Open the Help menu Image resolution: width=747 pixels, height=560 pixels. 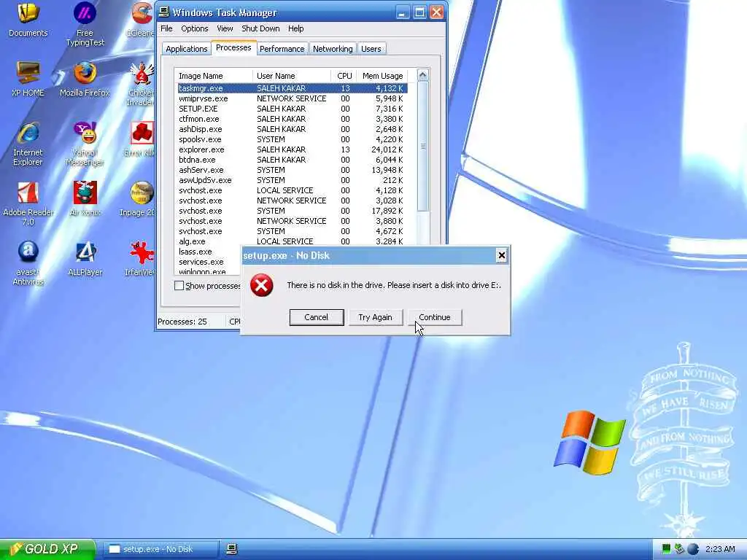(296, 28)
